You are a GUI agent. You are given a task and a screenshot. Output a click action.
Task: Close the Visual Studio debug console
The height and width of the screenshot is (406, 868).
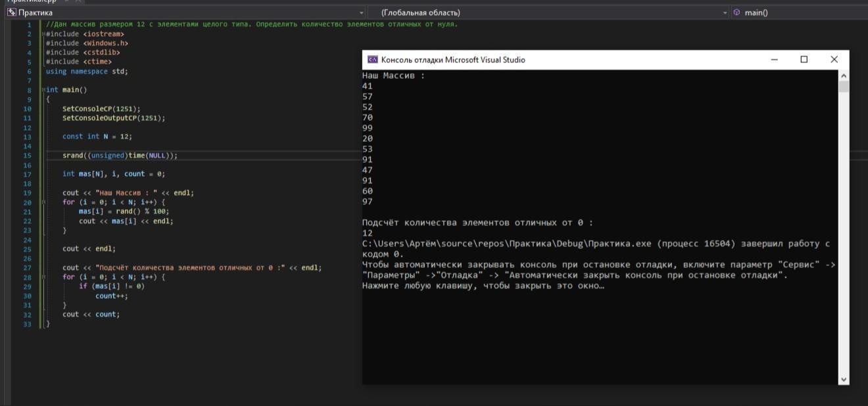click(x=834, y=60)
